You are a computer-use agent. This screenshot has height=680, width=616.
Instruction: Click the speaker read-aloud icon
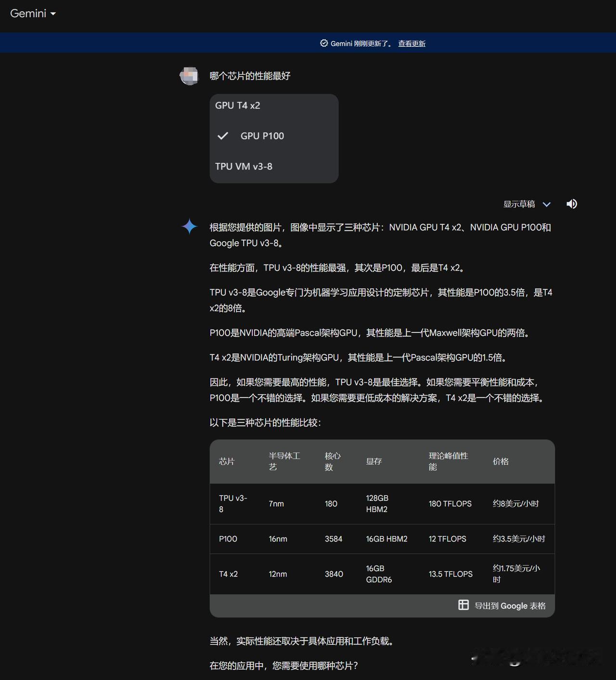pos(572,204)
